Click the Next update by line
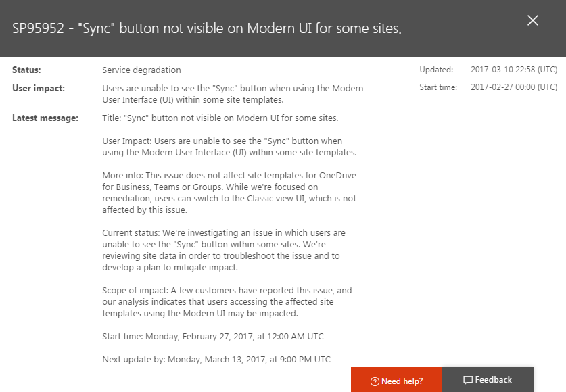Image resolution: width=566 pixels, height=392 pixels. click(x=216, y=359)
